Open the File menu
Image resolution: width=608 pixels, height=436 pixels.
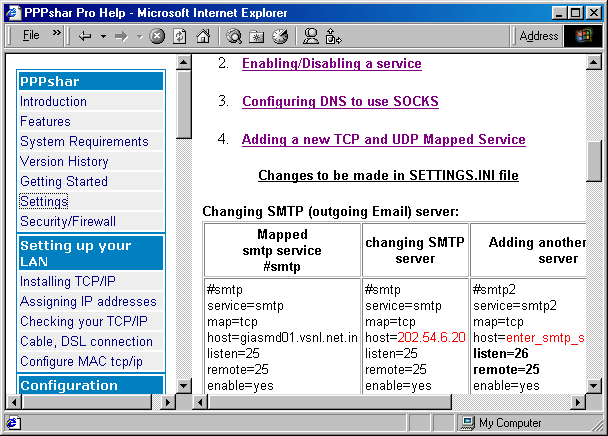31,35
